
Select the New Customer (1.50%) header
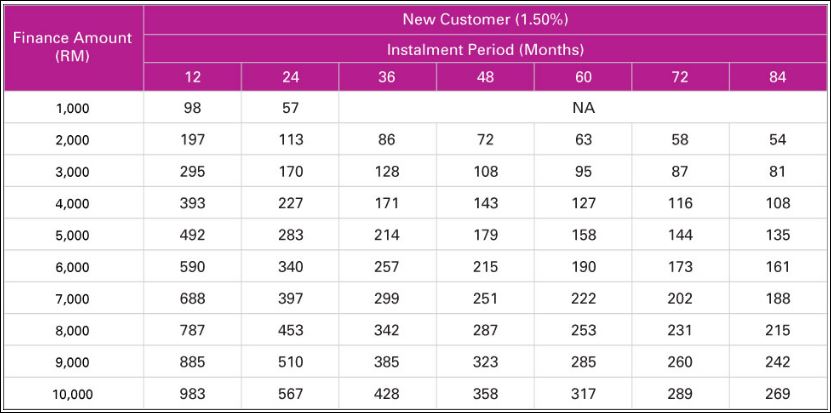click(485, 19)
